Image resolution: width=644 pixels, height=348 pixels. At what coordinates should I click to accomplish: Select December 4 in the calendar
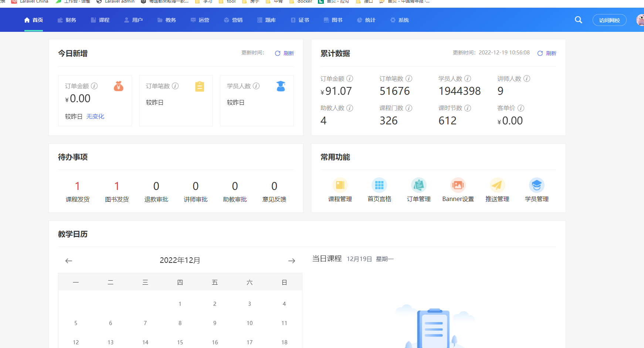(284, 304)
